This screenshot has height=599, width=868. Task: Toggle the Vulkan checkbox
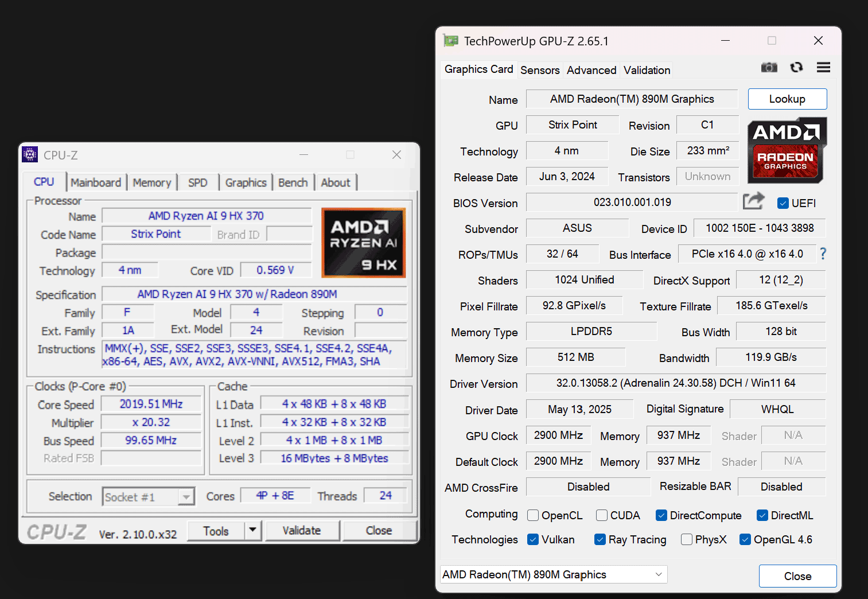click(533, 539)
